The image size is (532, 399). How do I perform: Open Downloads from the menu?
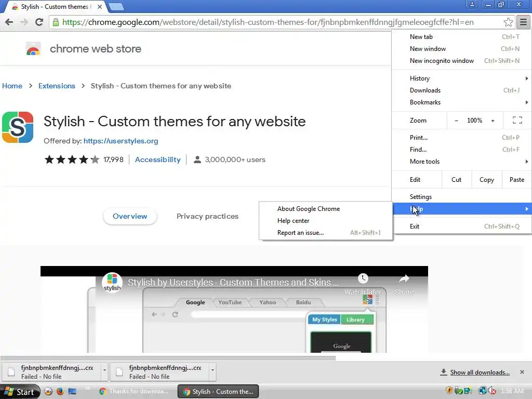coord(462,90)
